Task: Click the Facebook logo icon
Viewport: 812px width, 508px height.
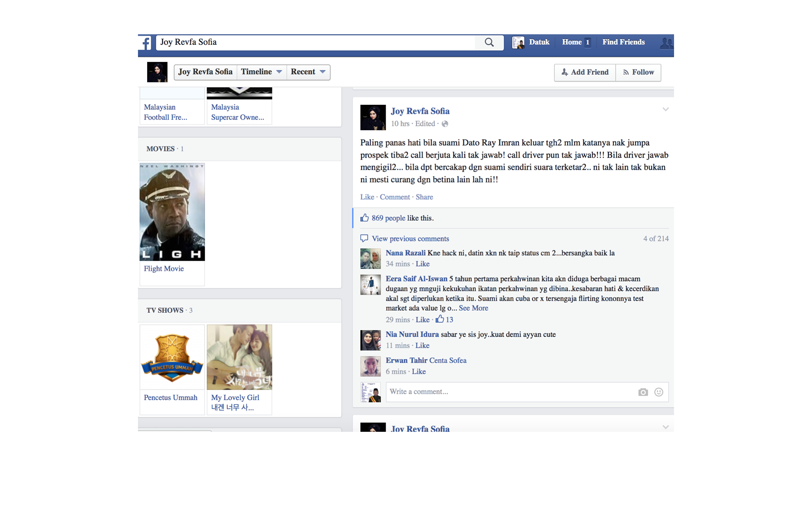Action: coord(146,43)
